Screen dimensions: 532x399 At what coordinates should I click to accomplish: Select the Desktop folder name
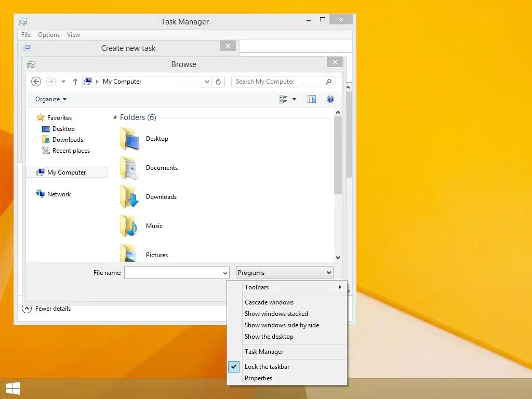pos(157,138)
